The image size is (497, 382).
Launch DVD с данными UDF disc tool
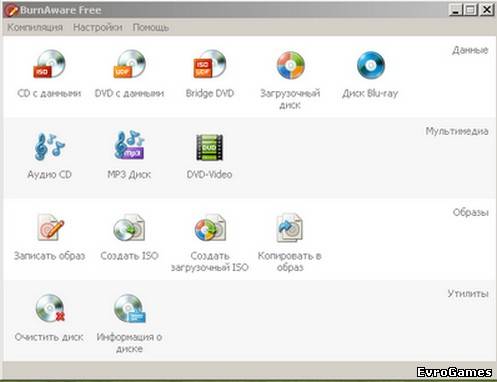(129, 64)
